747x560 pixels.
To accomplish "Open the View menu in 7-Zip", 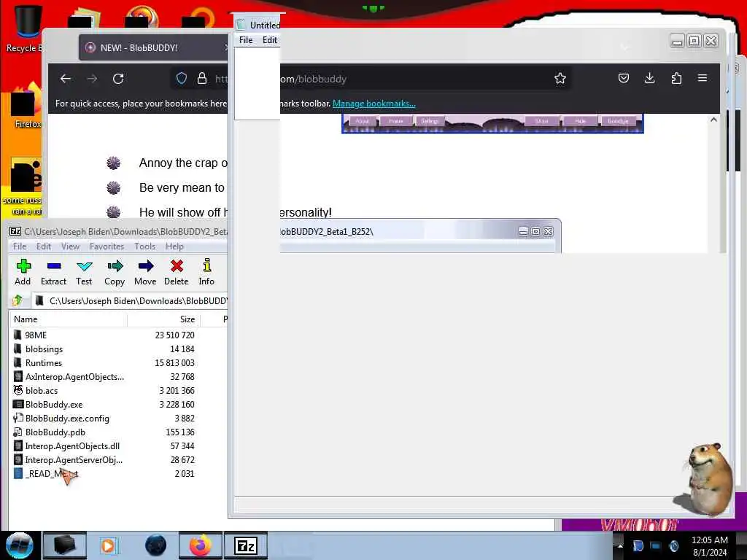I will coord(70,246).
